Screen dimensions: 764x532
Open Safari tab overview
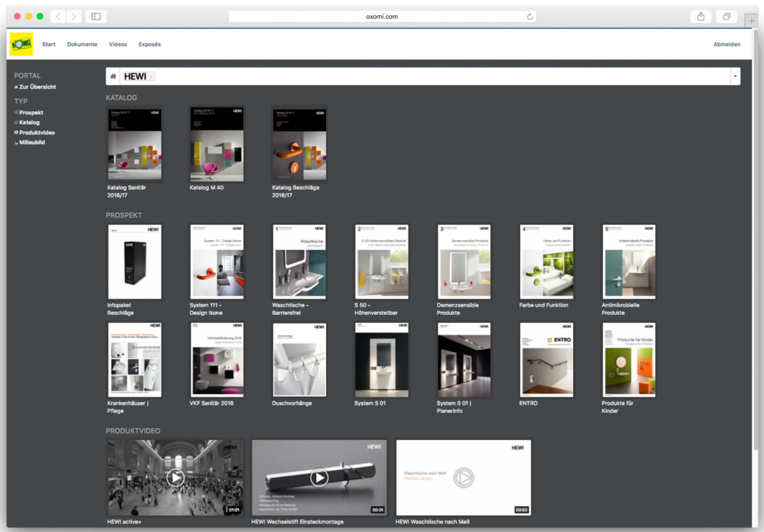click(727, 17)
